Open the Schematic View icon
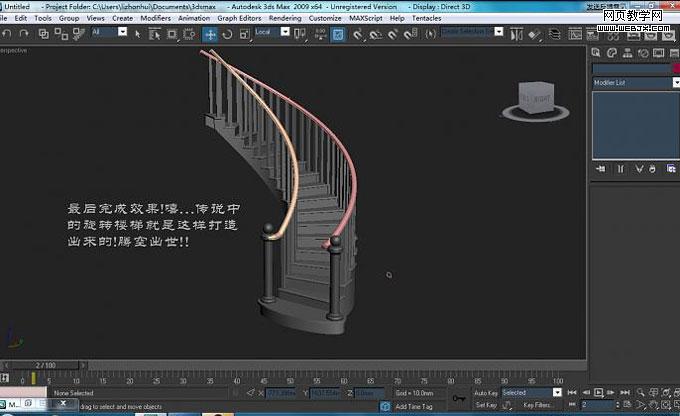The width and height of the screenshot is (680, 416). (x=592, y=34)
